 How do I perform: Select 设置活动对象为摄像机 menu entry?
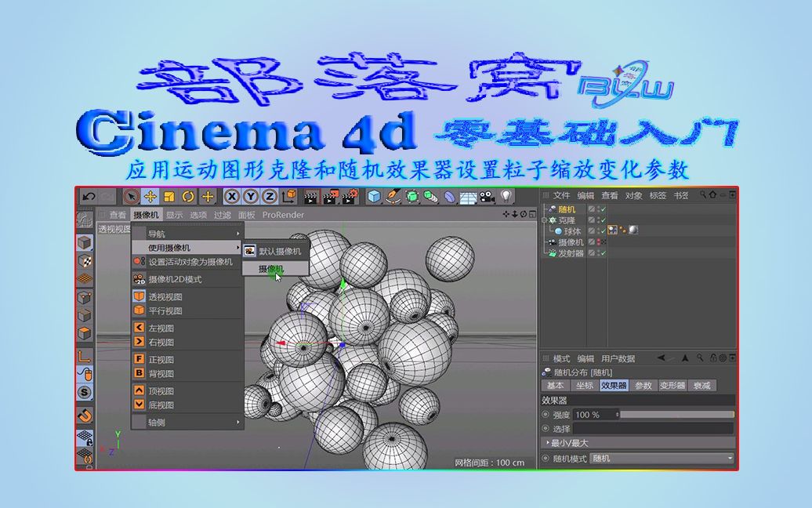pyautogui.click(x=187, y=262)
